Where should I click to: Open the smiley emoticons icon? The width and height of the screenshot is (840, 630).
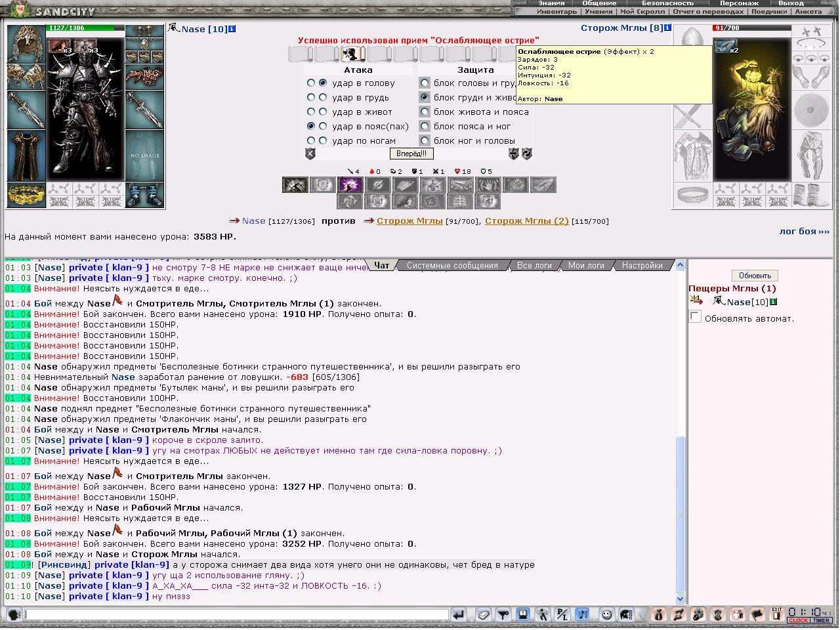click(607, 615)
